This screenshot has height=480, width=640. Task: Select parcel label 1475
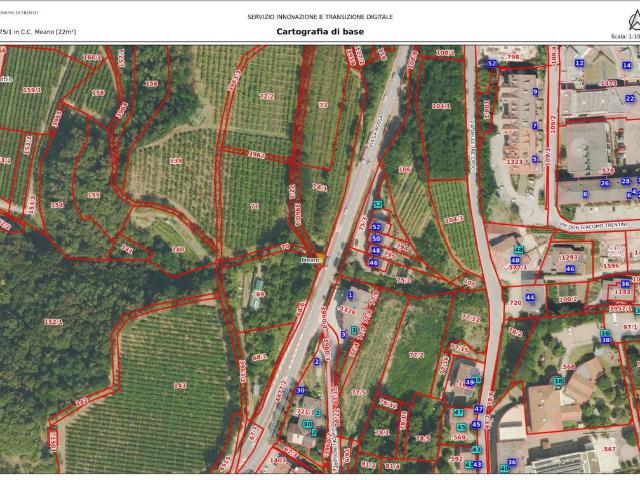[608, 84]
